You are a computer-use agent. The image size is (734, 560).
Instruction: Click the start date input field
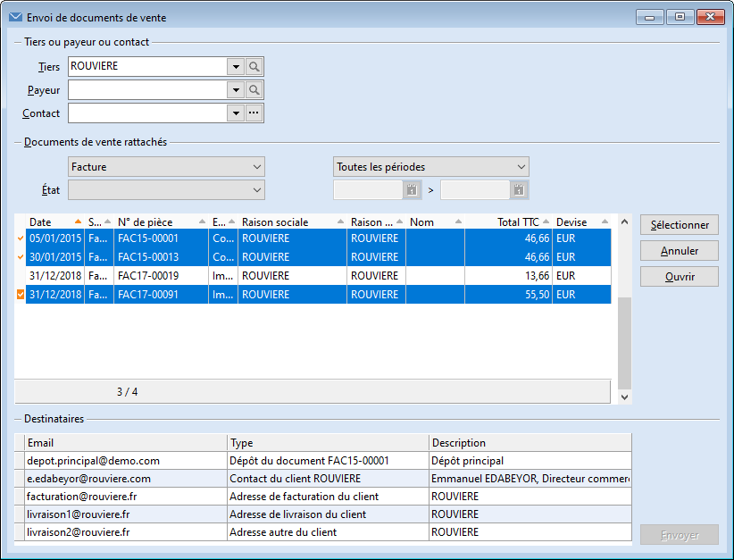coord(369,190)
